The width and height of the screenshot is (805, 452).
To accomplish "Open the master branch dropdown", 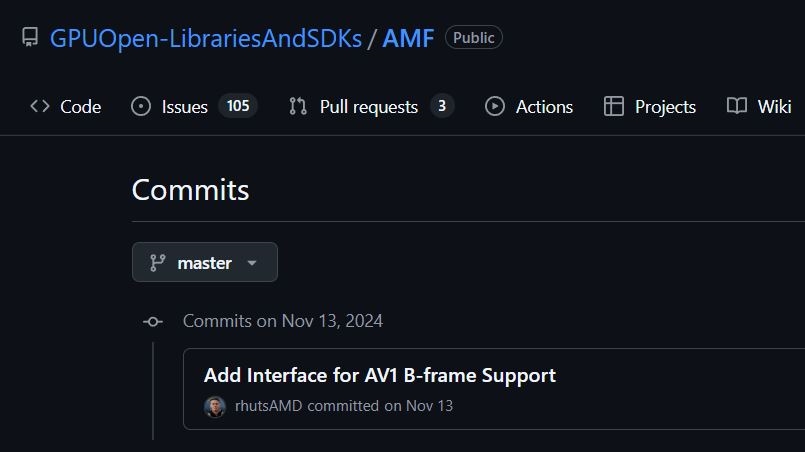I will pos(204,263).
